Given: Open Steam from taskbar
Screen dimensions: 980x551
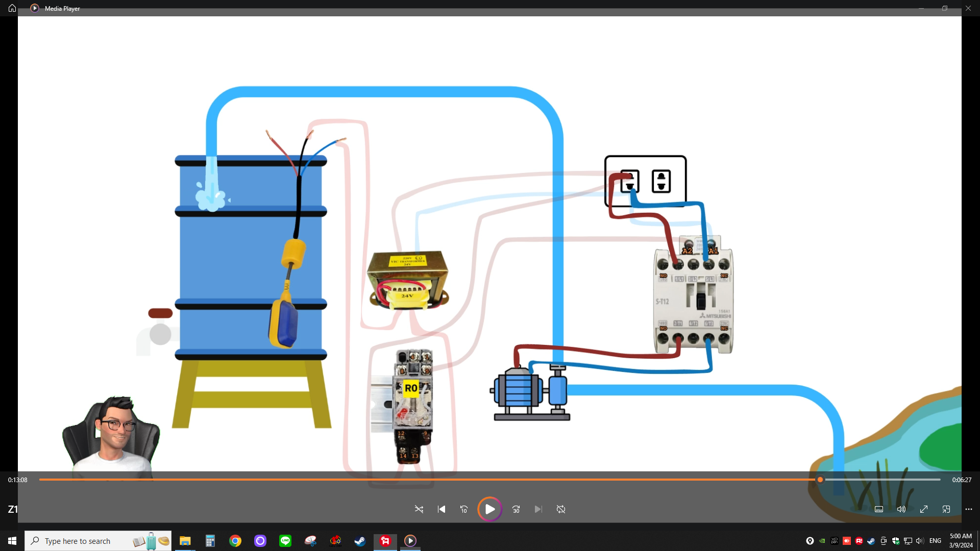Looking at the screenshot, I should click(360, 541).
